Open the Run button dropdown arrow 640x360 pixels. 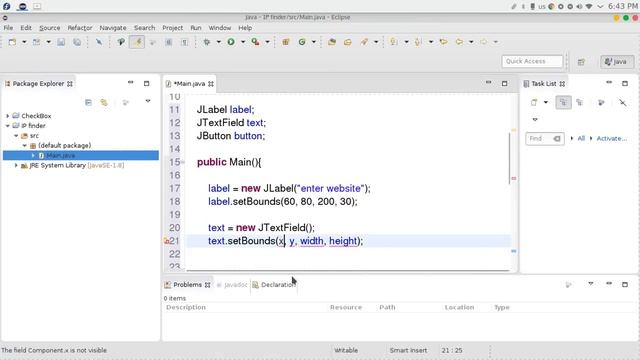click(x=243, y=42)
